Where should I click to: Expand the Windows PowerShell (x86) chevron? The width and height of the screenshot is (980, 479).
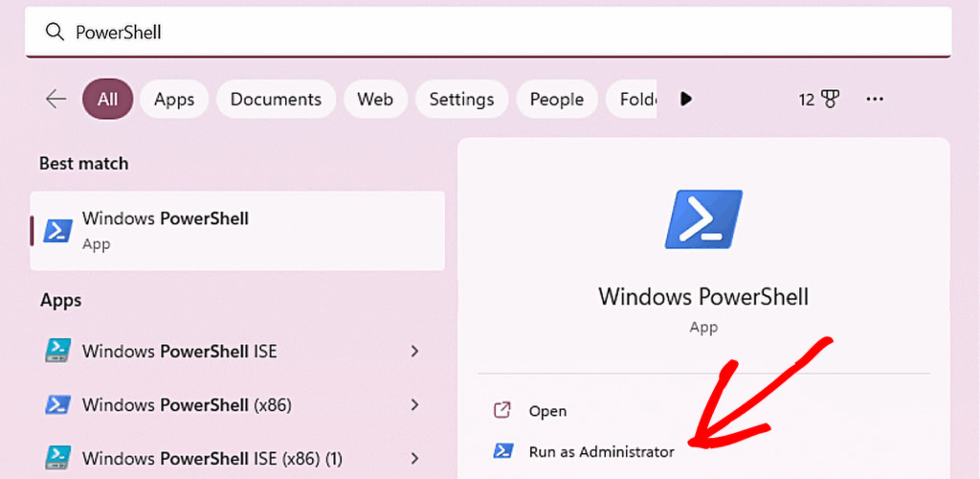point(414,405)
